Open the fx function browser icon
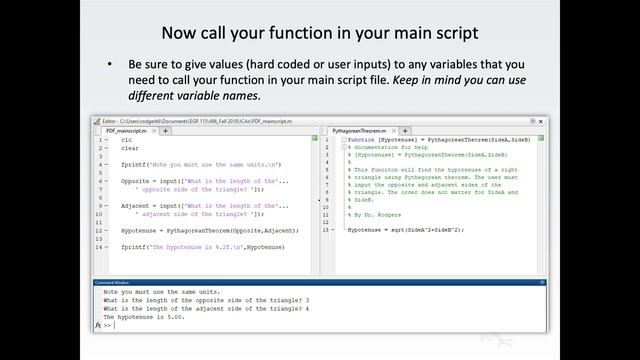 [x=98, y=325]
